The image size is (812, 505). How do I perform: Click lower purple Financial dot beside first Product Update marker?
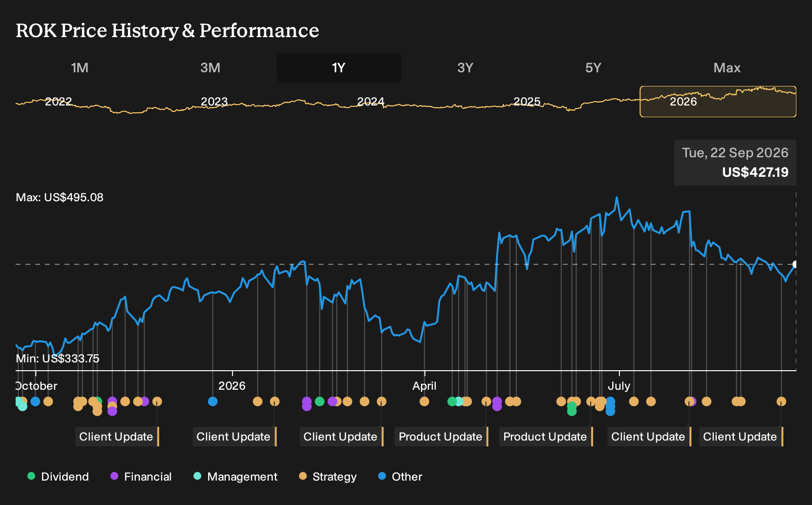pos(497,406)
